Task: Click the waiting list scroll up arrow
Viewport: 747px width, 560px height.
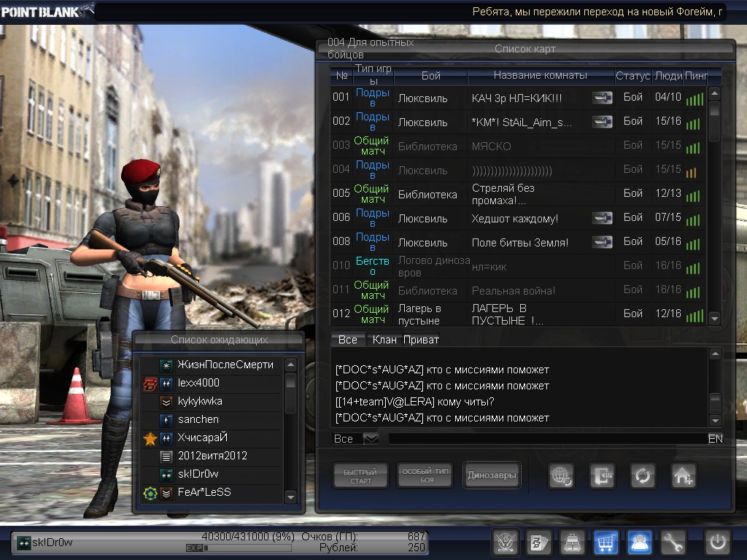Action: pos(290,365)
